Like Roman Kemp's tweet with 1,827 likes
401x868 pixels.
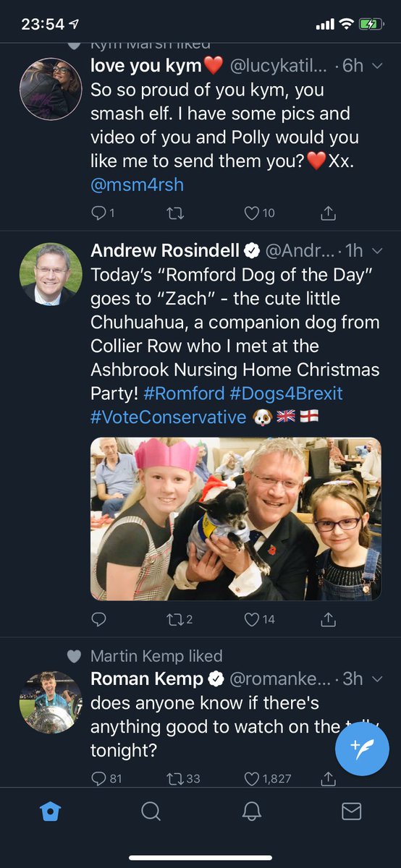[x=266, y=779]
